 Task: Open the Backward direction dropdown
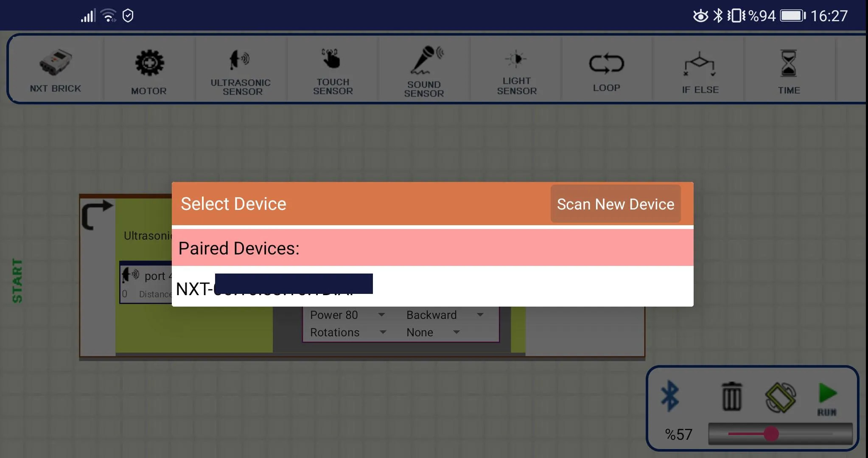click(445, 315)
